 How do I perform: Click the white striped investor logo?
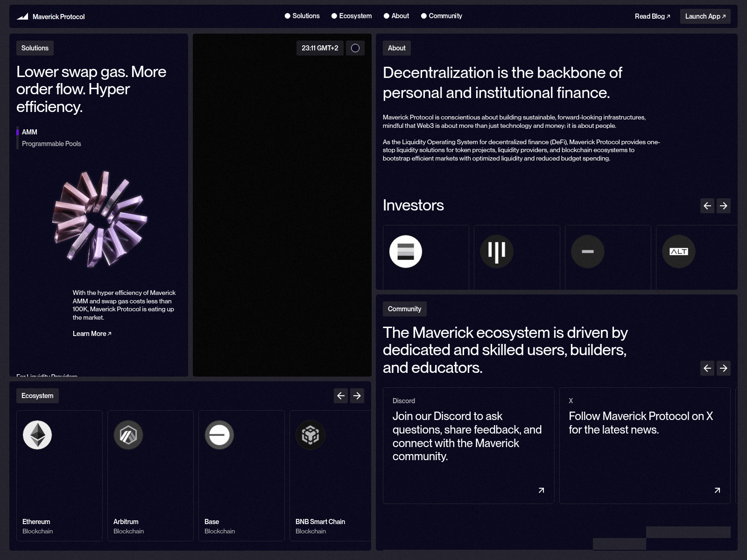[406, 252]
